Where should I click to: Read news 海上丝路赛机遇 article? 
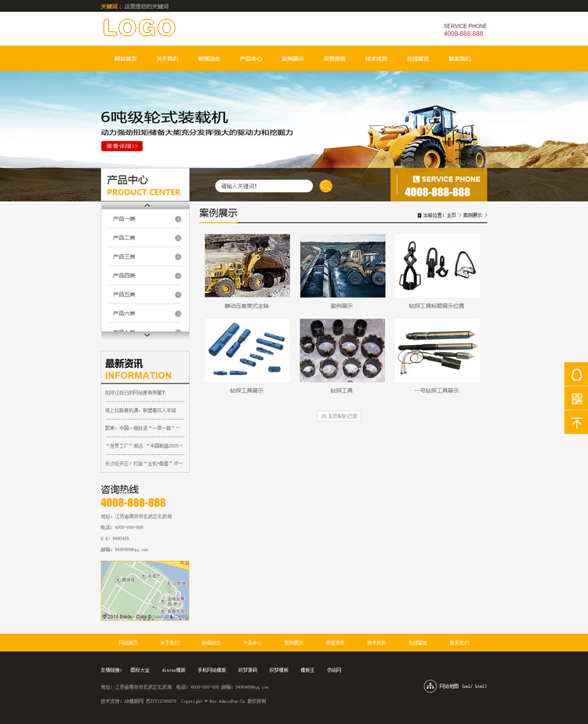pyautogui.click(x=140, y=410)
